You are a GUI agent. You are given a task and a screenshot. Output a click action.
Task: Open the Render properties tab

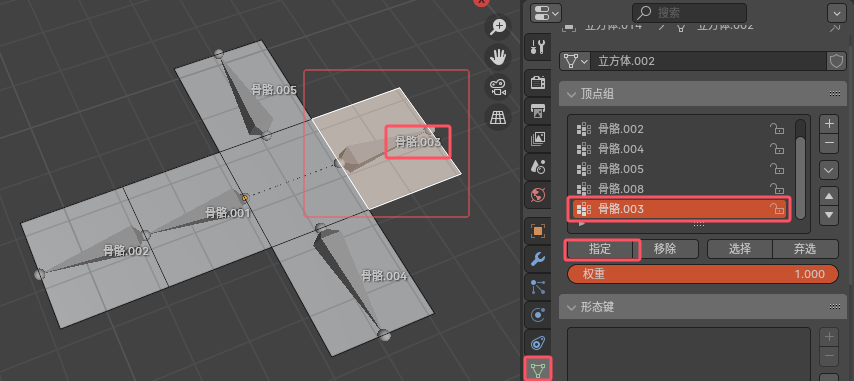[538, 83]
